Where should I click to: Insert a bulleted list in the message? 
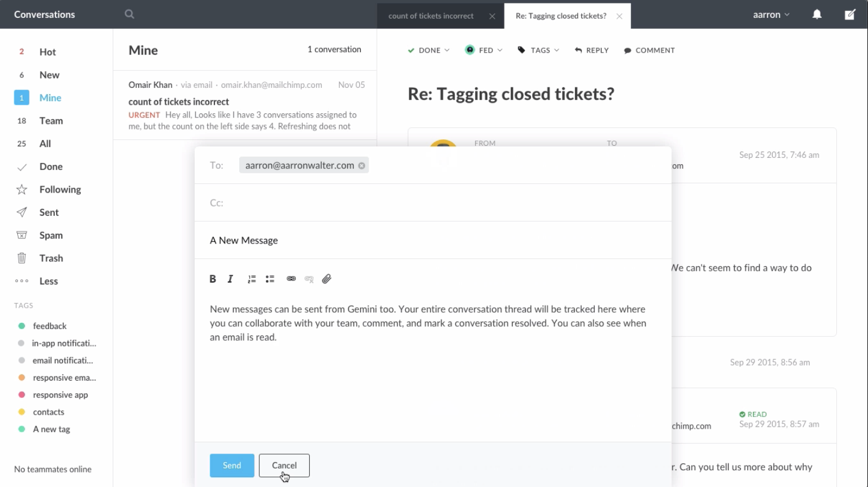pos(270,279)
